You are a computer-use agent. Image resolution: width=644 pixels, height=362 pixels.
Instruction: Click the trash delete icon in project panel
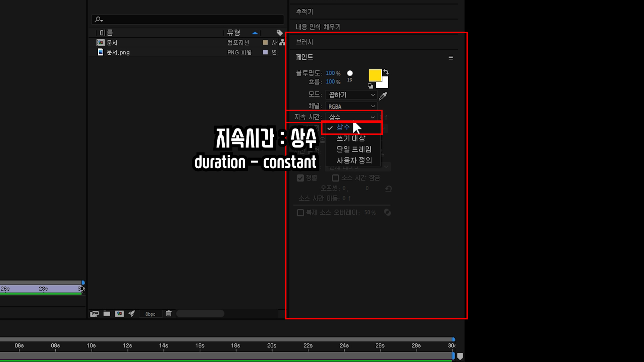pos(169,313)
